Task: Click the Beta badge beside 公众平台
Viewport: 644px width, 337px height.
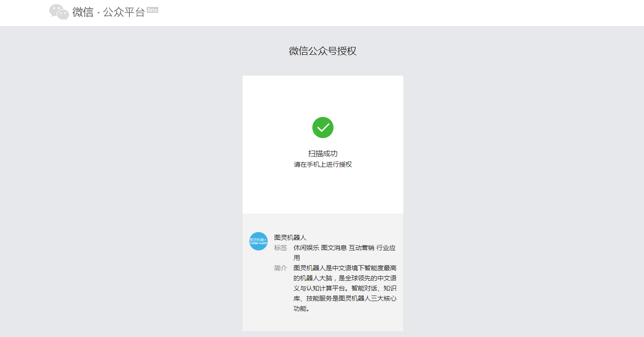Action: click(x=152, y=10)
